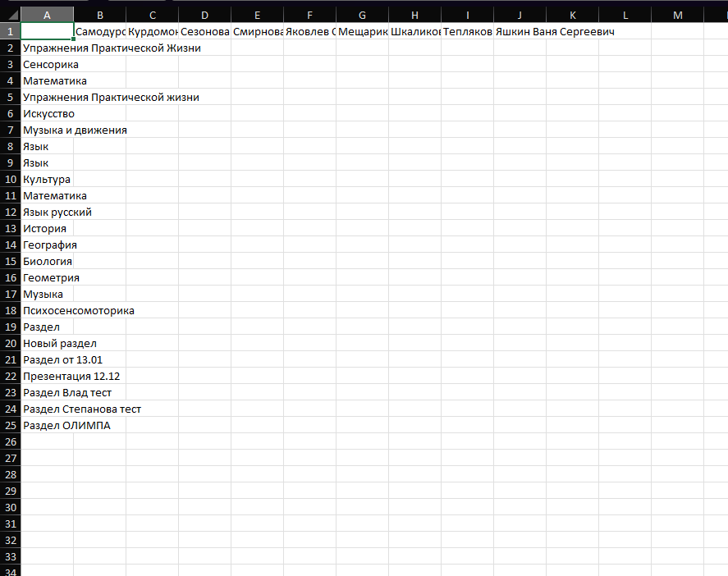
Task: Click cell 'Яшкин Ваня Сергеевич'
Action: click(x=555, y=31)
